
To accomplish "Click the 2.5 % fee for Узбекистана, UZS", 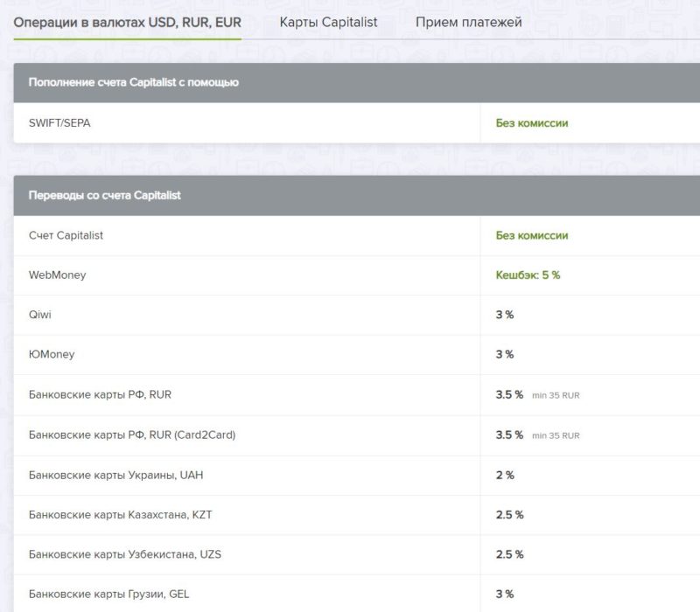I will point(509,554).
